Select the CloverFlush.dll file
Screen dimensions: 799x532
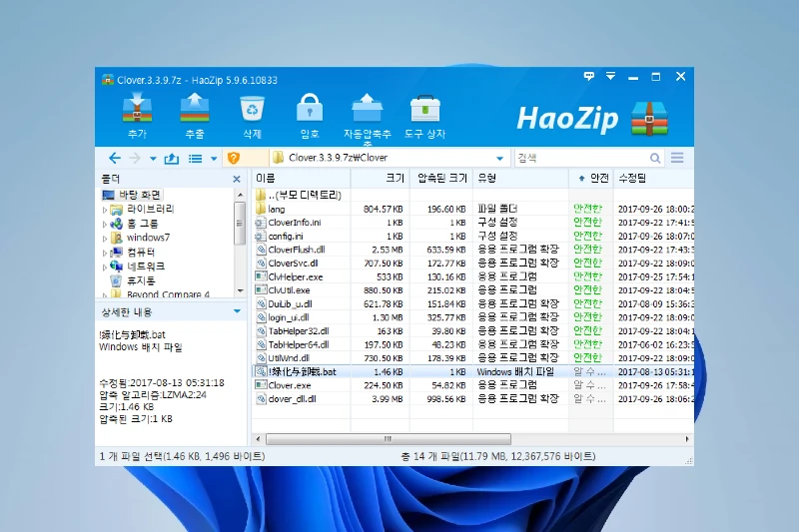(472, 250)
